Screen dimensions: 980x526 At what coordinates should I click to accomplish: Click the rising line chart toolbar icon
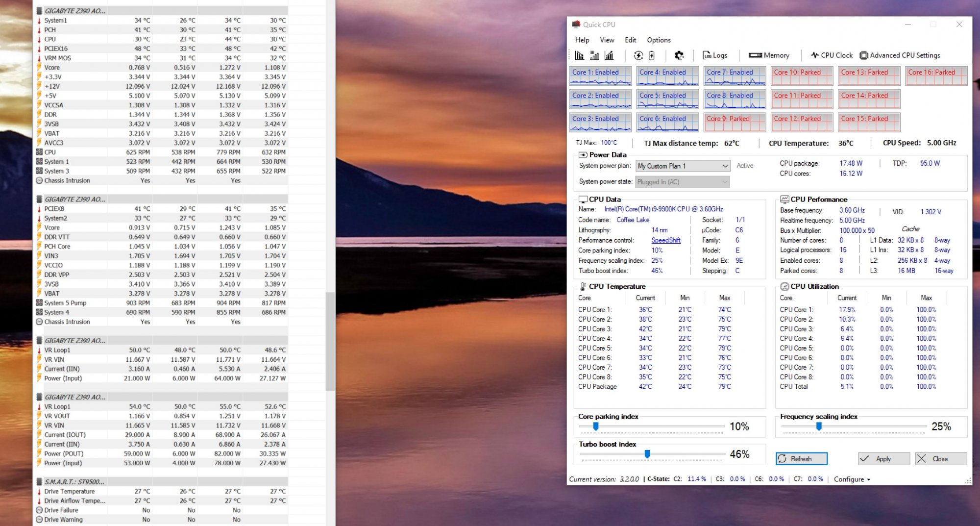[609, 55]
